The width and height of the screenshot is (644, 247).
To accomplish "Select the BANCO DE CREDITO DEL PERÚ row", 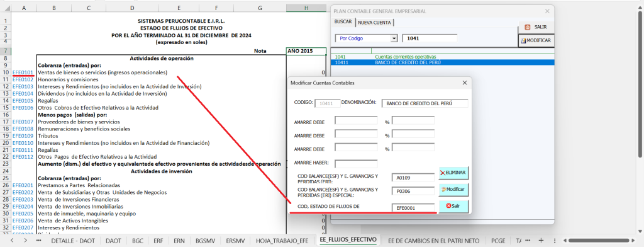I will 442,62.
